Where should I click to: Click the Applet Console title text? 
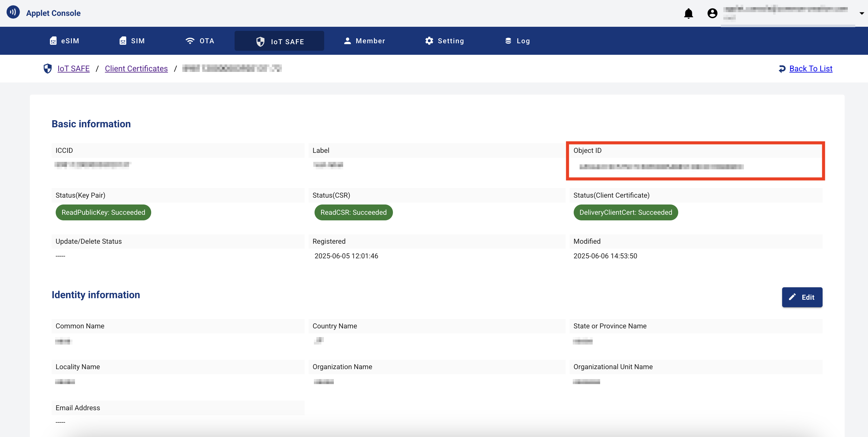tap(53, 13)
